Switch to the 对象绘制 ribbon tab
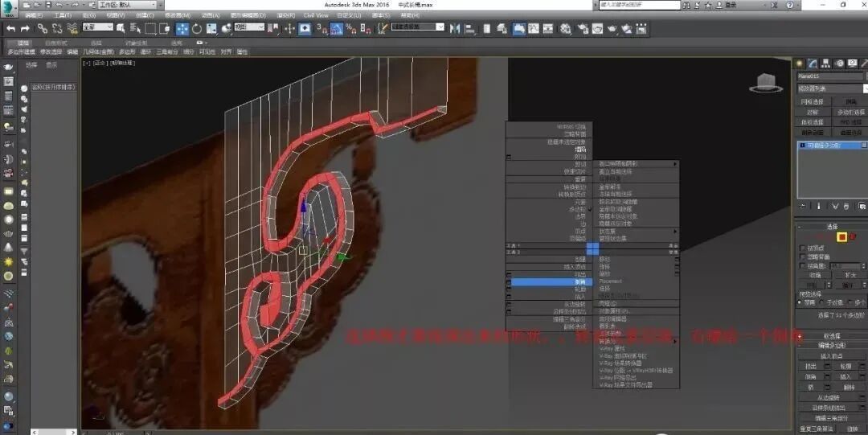This screenshot has height=435, width=868. 136,43
